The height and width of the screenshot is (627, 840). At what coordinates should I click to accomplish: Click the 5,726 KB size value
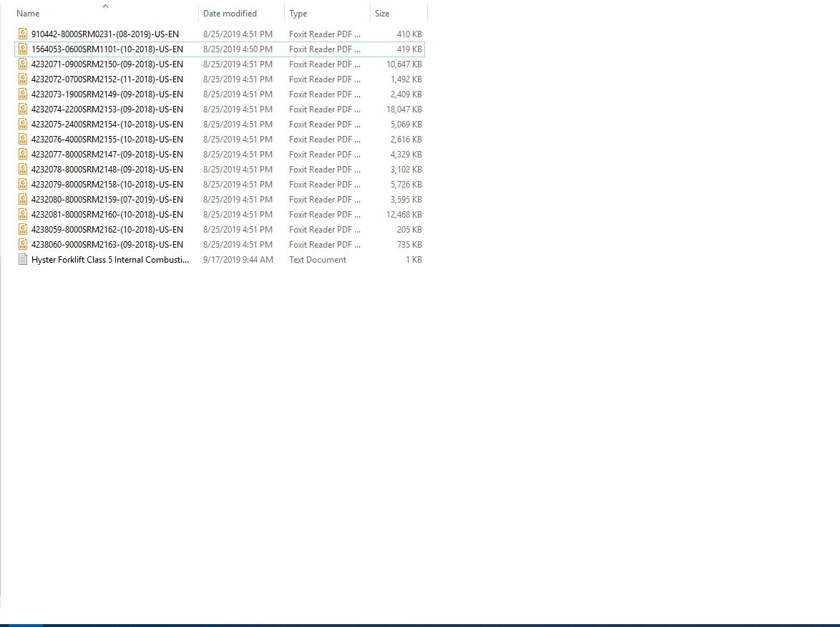click(x=406, y=184)
